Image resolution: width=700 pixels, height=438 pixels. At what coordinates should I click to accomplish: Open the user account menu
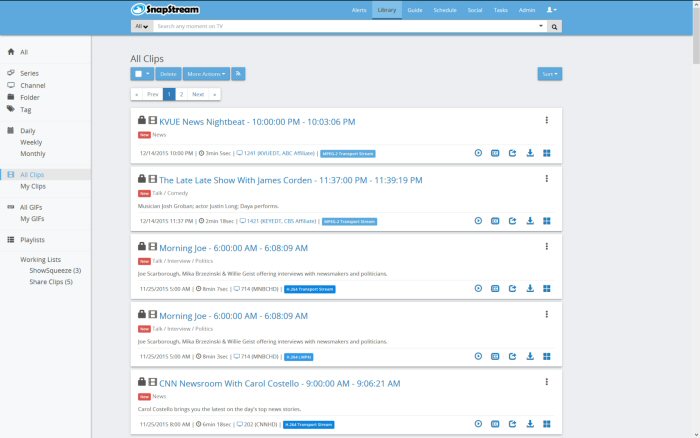click(551, 10)
